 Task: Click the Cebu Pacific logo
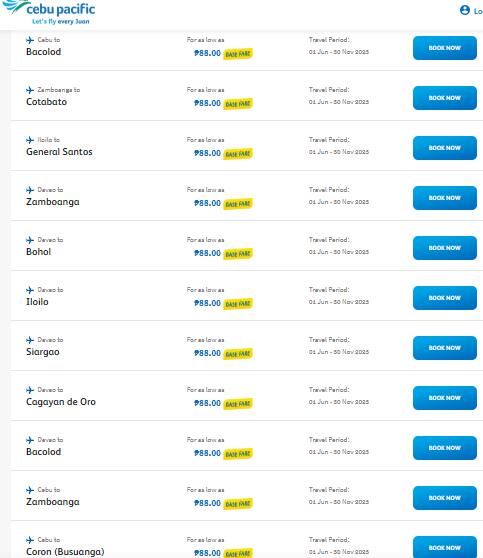(49, 12)
